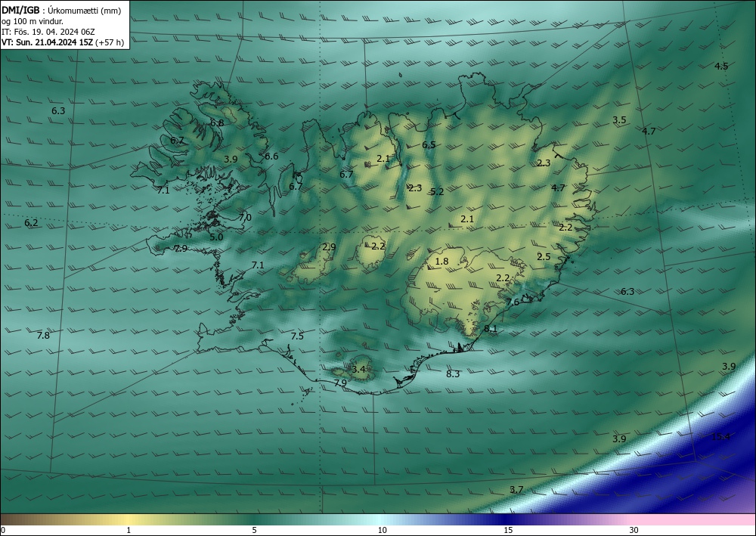
Task: Click the 7.0 map value
Action: tap(245, 218)
